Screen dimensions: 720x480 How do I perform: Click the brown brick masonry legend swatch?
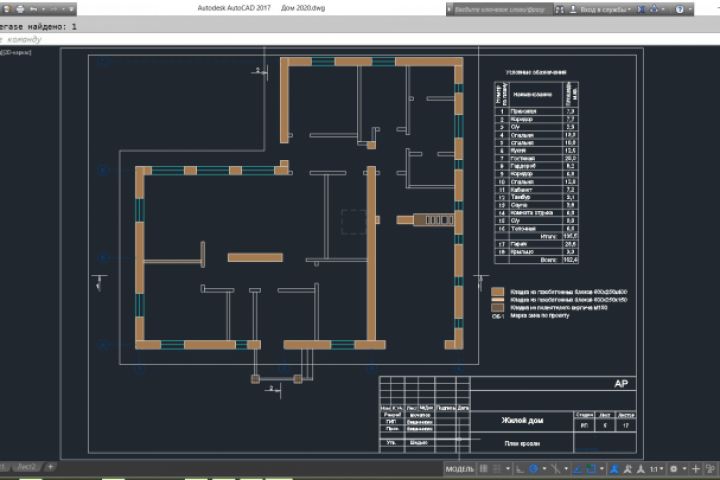[498, 307]
